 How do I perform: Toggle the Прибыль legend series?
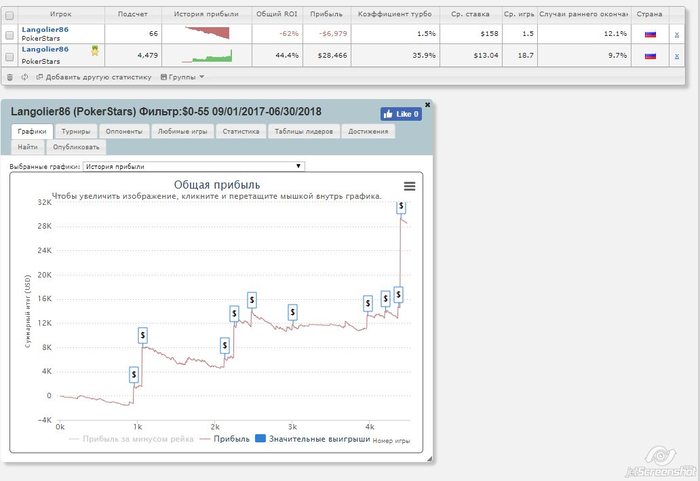pyautogui.click(x=225, y=439)
